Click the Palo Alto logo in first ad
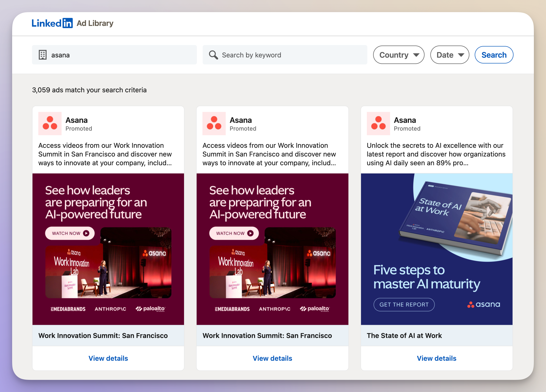 (151, 309)
